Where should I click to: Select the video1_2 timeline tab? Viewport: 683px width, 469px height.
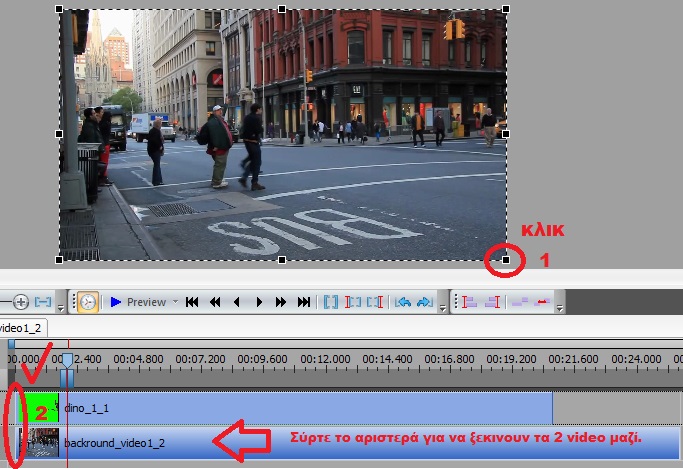coord(22,328)
